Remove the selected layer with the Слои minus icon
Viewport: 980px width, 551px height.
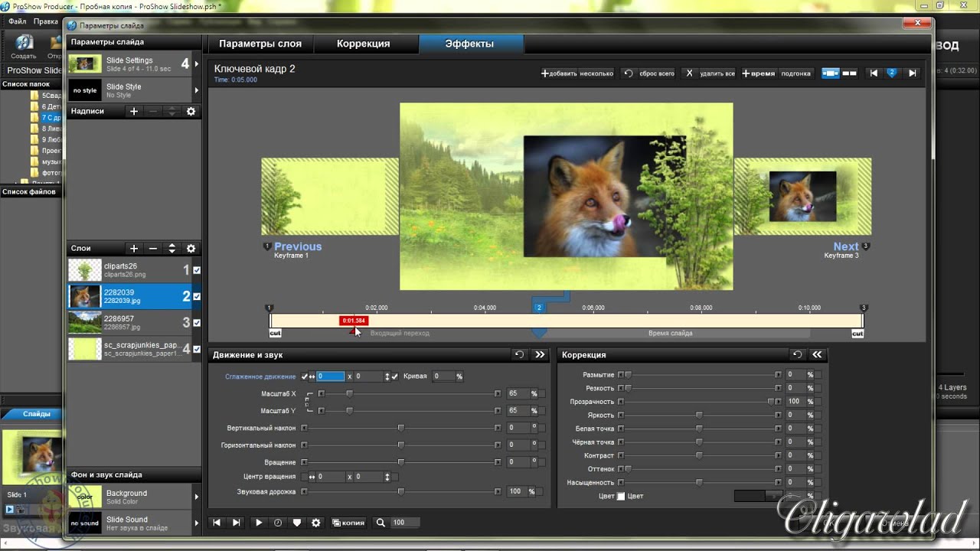click(x=153, y=249)
